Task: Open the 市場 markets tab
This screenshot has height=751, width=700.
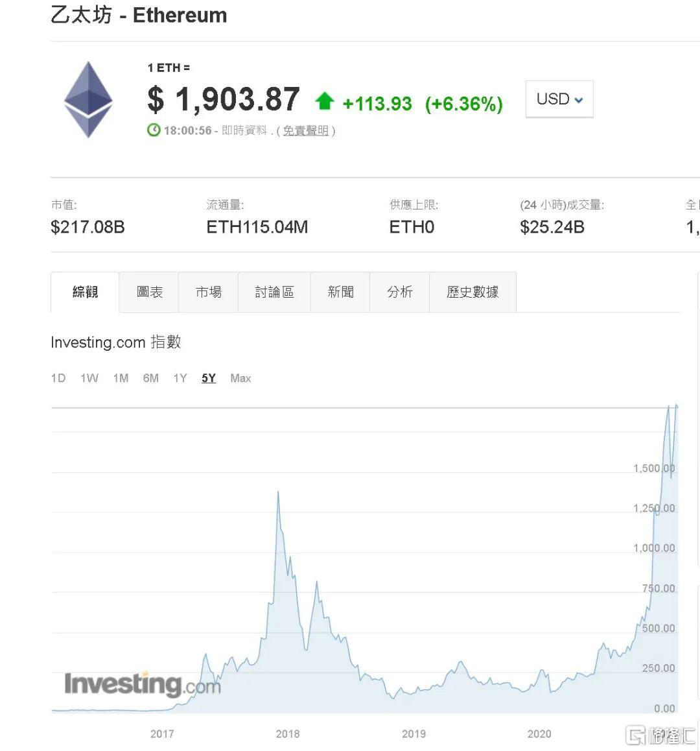Action: (208, 292)
